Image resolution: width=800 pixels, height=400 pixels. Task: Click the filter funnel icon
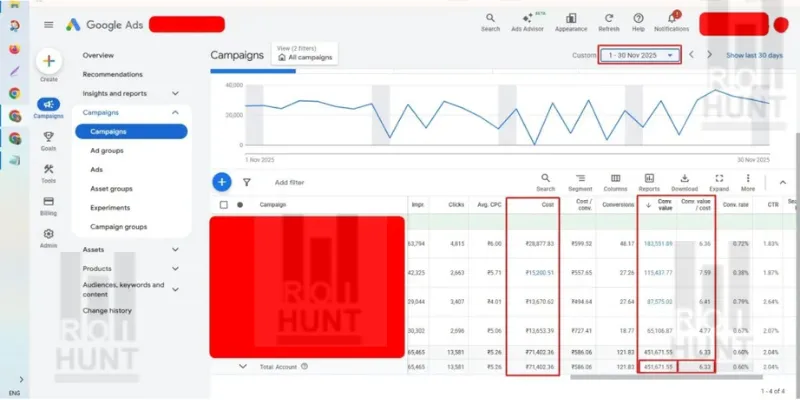point(246,182)
